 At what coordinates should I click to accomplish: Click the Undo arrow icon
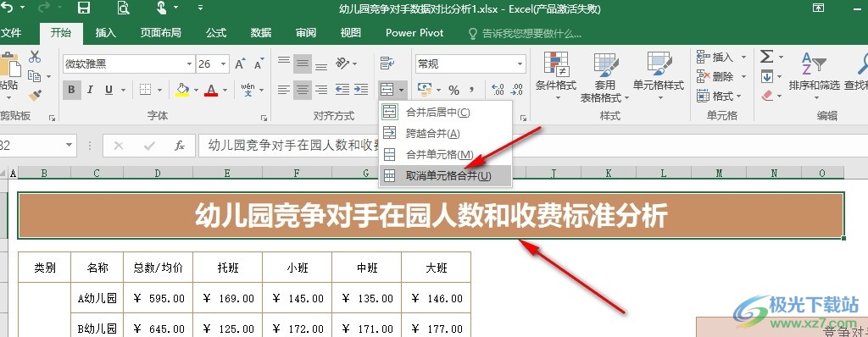pos(7,8)
